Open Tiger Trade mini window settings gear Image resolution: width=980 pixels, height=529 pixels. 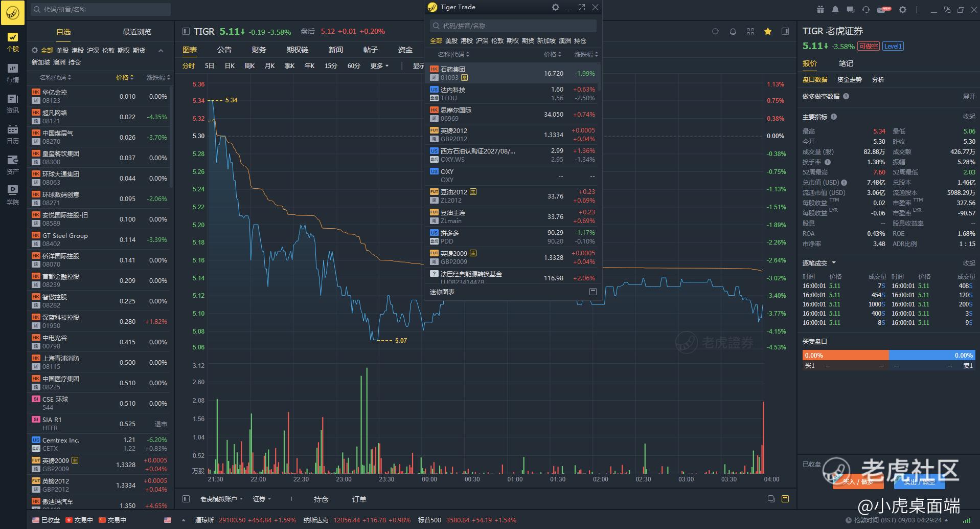coord(556,7)
